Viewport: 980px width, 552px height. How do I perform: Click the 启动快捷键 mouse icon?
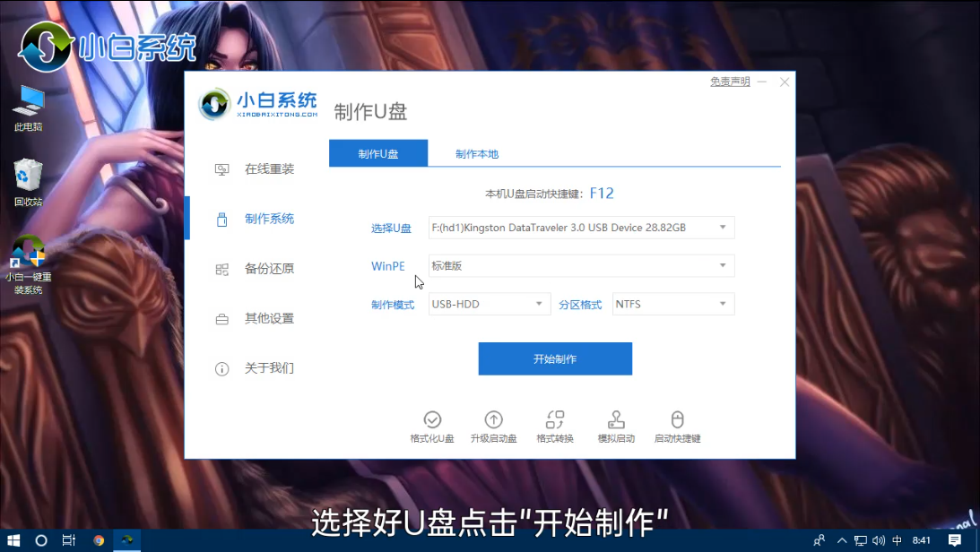coord(678,419)
